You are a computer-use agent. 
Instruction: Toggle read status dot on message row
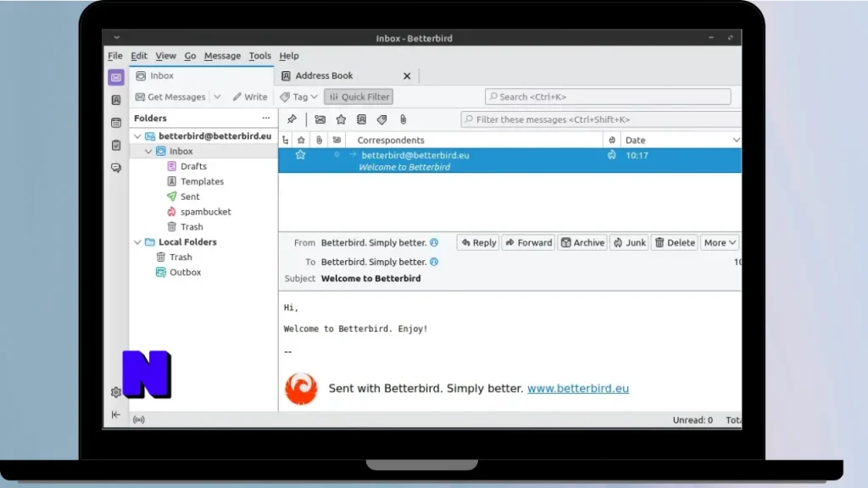[x=337, y=155]
